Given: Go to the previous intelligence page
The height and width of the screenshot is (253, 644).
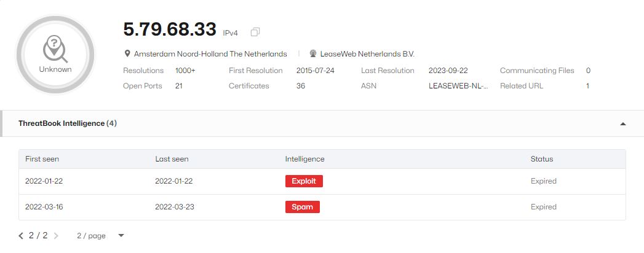Looking at the screenshot, I should pos(21,236).
